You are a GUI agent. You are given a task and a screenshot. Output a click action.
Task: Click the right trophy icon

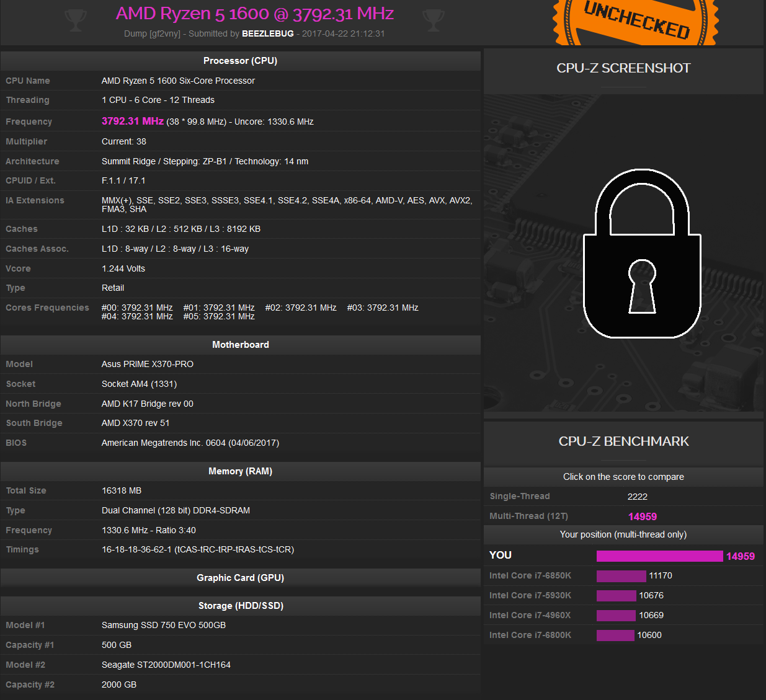click(x=434, y=20)
